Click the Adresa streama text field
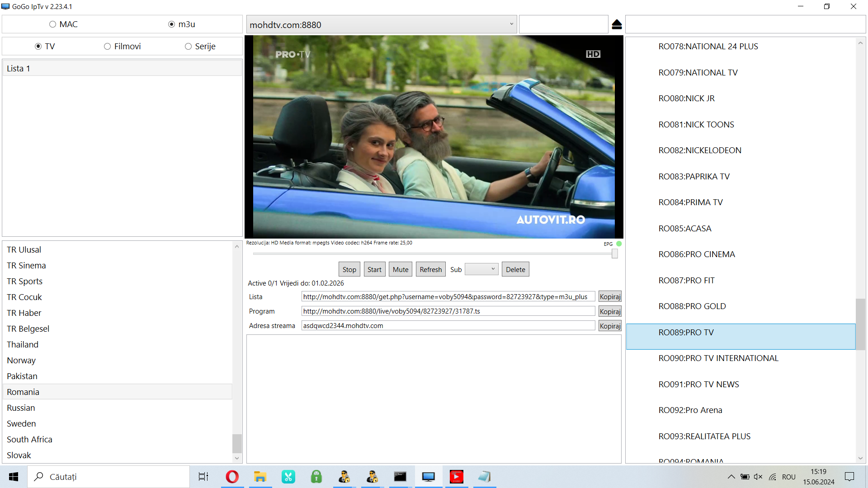868x488 pixels. 448,326
